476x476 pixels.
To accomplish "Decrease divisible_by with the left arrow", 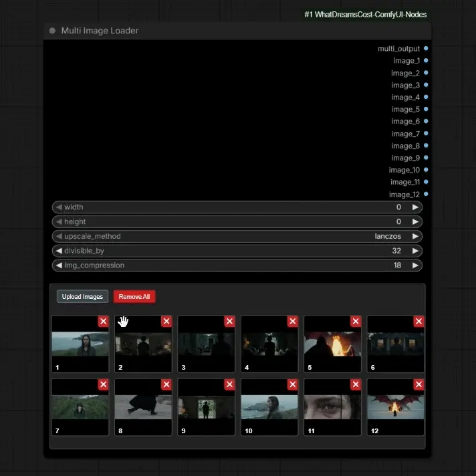I will [x=59, y=251].
